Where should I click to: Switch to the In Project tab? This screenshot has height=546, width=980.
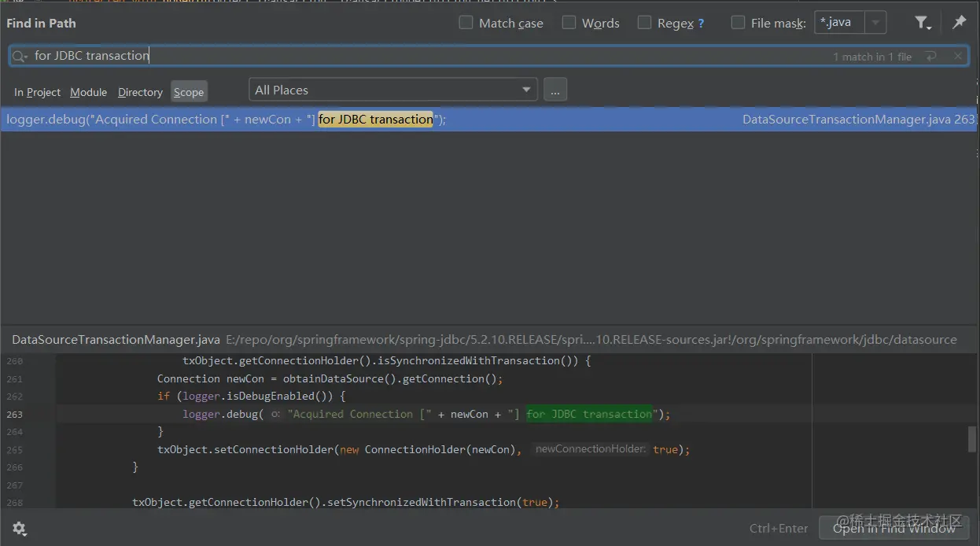point(37,92)
